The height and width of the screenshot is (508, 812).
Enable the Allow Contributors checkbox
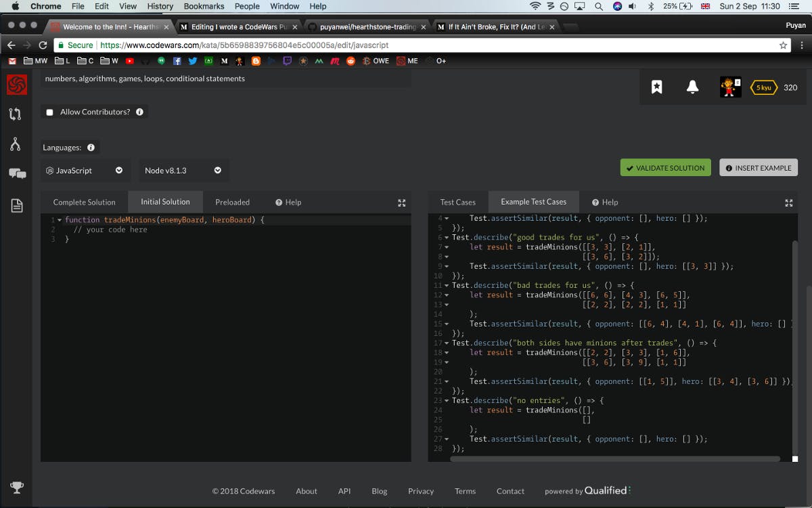click(x=50, y=112)
